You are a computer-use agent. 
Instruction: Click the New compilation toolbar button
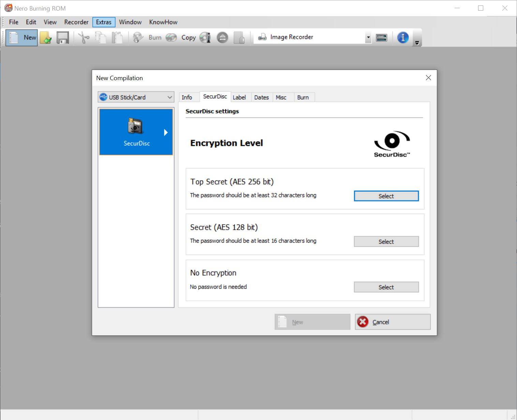click(x=22, y=38)
